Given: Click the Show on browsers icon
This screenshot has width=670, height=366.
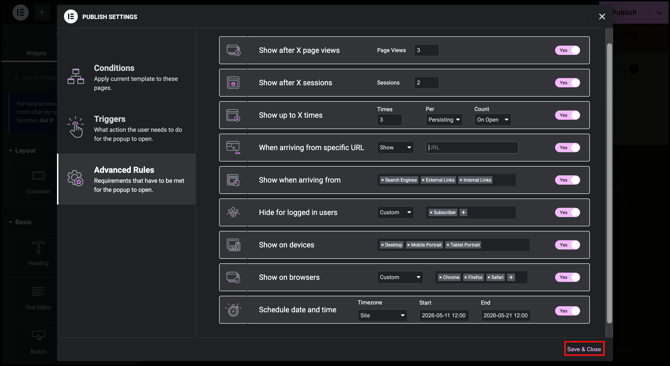Looking at the screenshot, I should 233,277.
